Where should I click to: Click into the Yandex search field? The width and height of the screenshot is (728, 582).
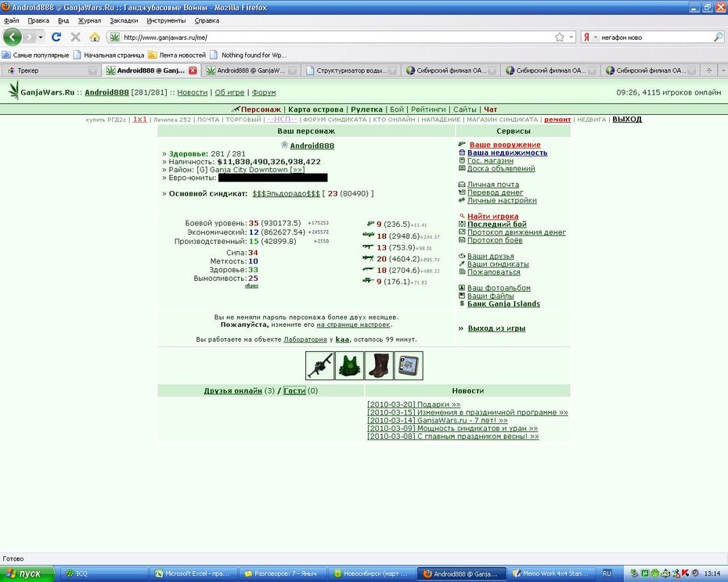tap(655, 37)
